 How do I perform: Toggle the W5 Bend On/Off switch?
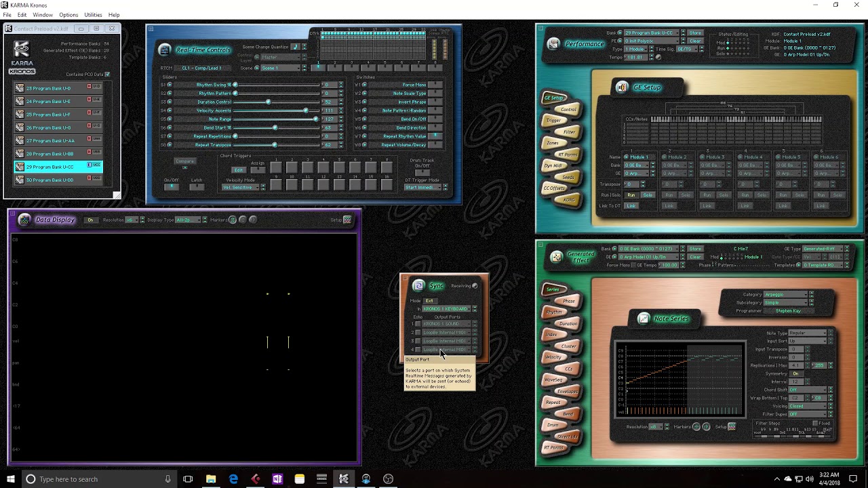pyautogui.click(x=435, y=119)
